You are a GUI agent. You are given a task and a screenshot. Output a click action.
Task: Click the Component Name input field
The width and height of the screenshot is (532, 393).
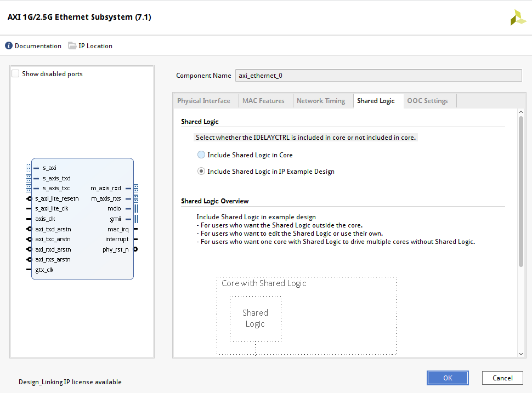(x=378, y=75)
